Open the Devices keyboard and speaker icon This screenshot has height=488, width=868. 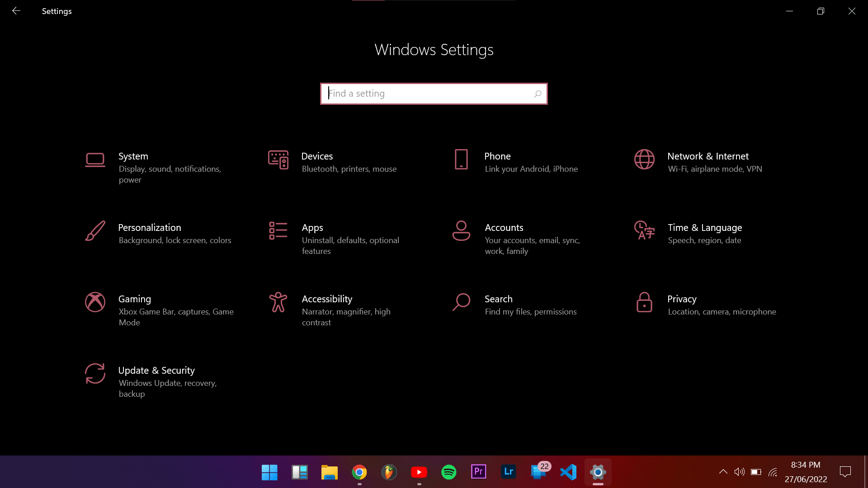point(278,160)
